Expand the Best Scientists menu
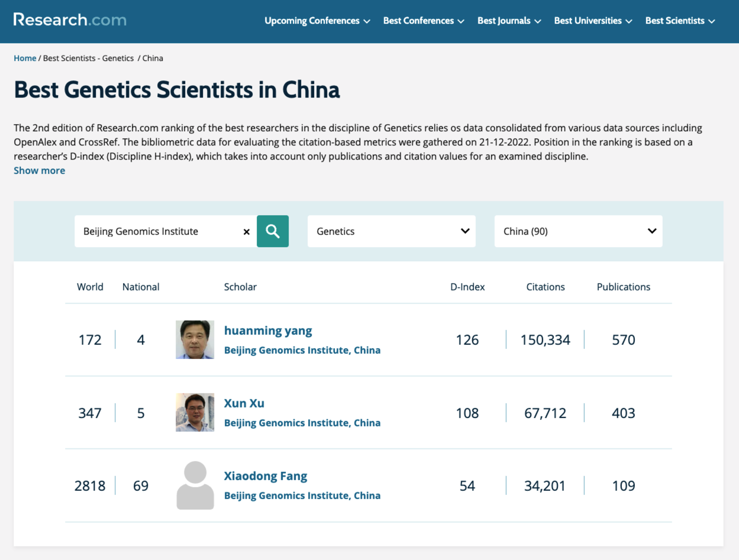The image size is (739, 560). click(680, 21)
